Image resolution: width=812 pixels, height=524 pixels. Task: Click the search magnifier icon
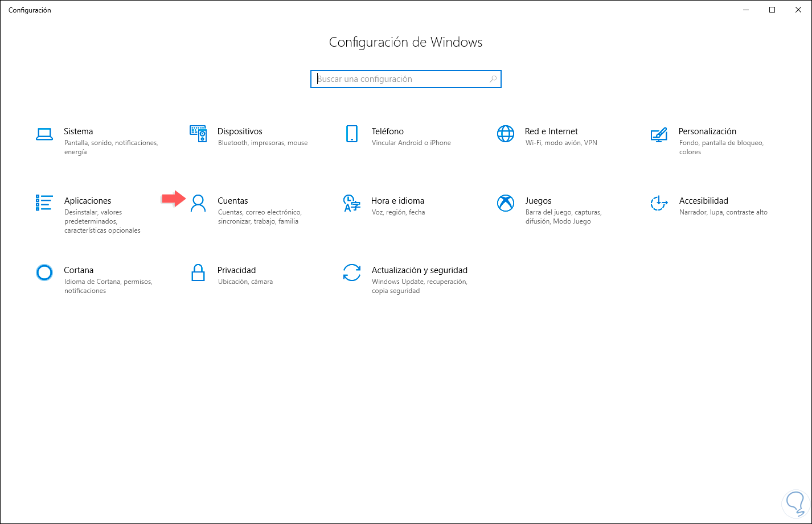click(493, 79)
